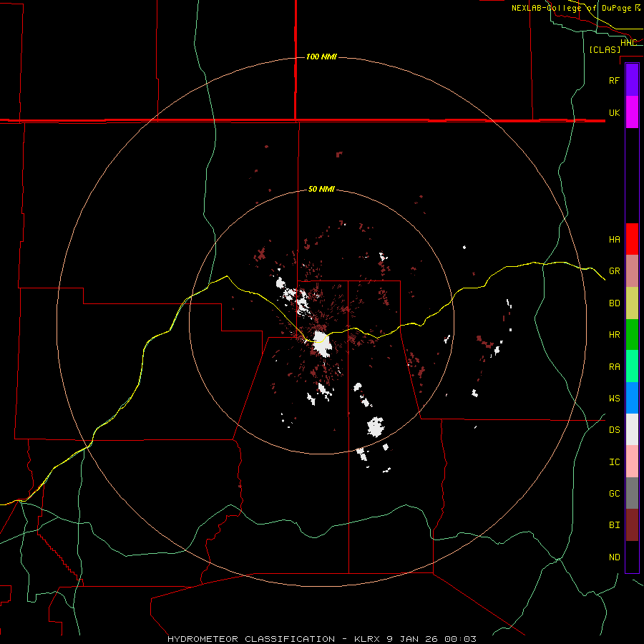Click the HR green legend swatch

[x=632, y=335]
